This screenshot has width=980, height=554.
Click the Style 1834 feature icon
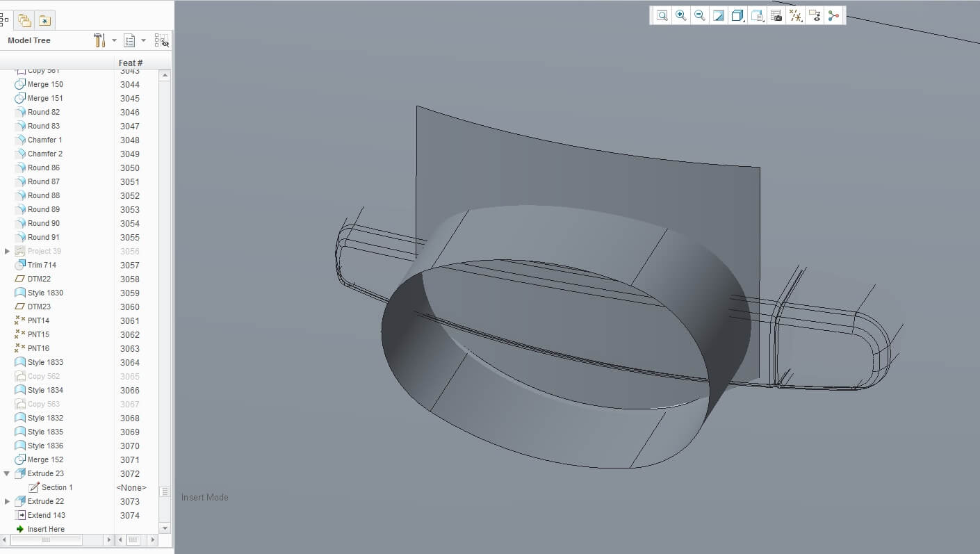20,390
